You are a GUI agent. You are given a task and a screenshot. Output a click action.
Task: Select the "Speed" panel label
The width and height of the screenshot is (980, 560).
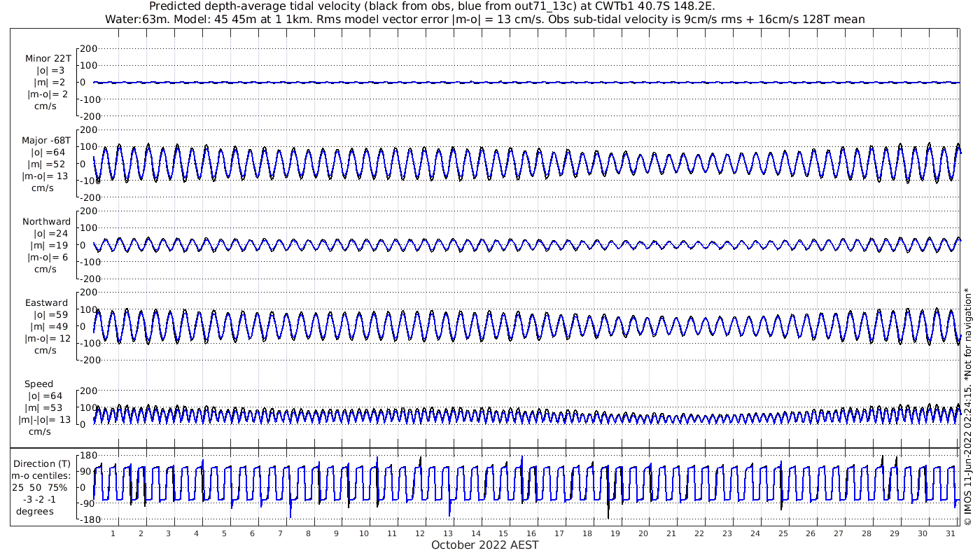point(38,384)
